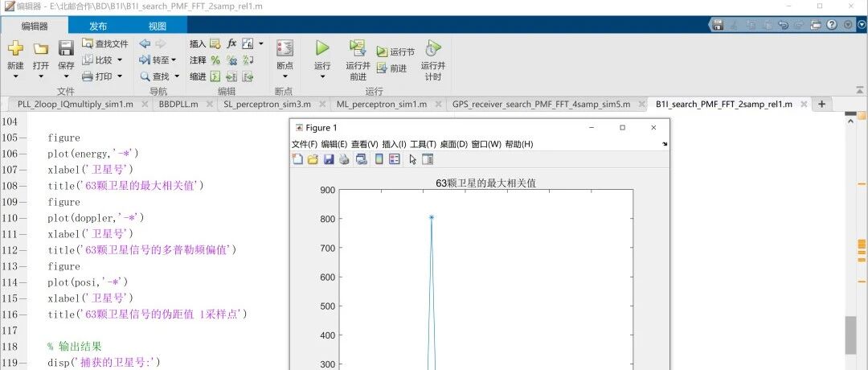
Task: Expand the 断点 dropdown arrow
Action: (x=285, y=76)
